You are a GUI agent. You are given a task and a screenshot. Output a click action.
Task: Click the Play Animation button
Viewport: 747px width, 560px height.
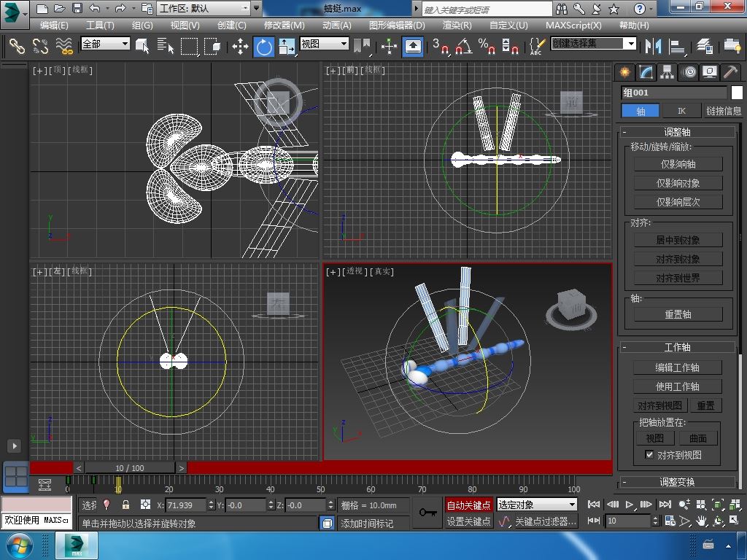coord(630,504)
